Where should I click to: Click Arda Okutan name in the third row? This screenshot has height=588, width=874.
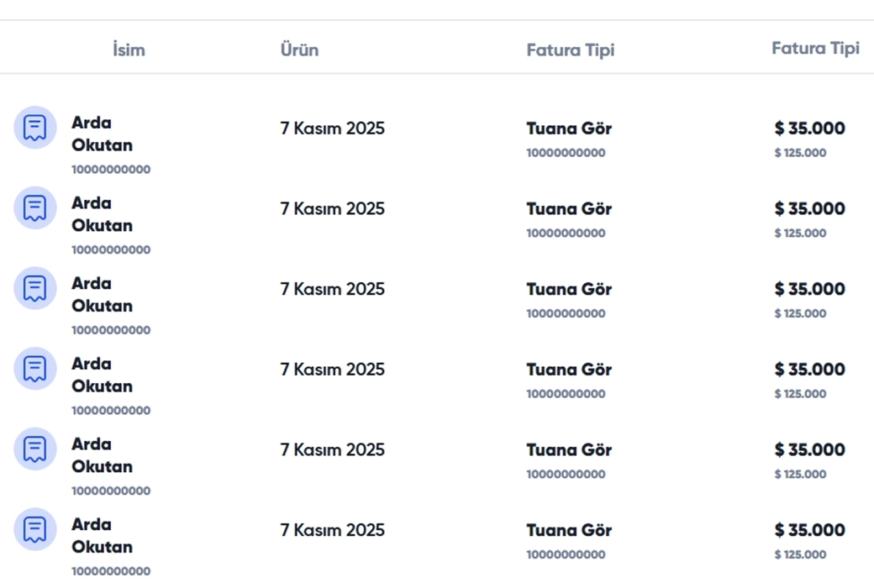tap(102, 295)
